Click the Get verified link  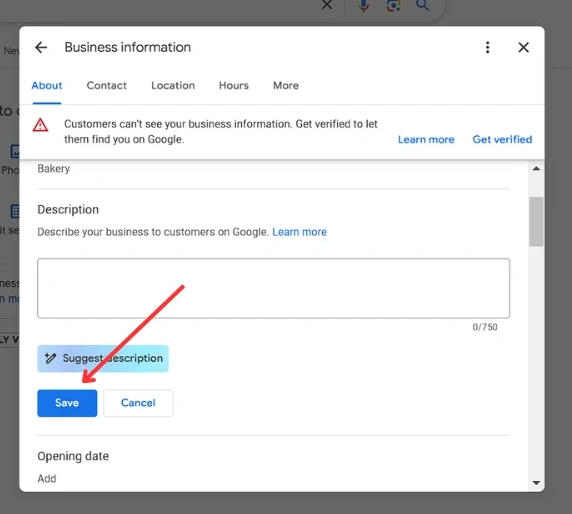(x=502, y=139)
